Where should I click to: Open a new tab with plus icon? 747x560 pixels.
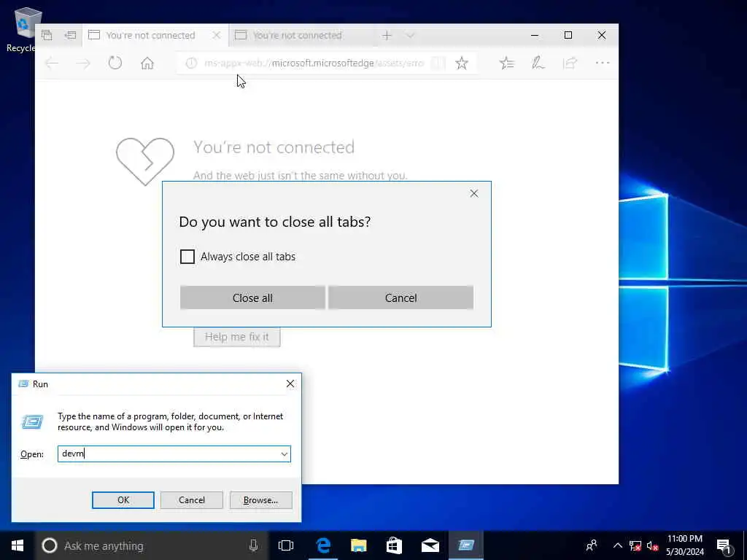tap(387, 35)
